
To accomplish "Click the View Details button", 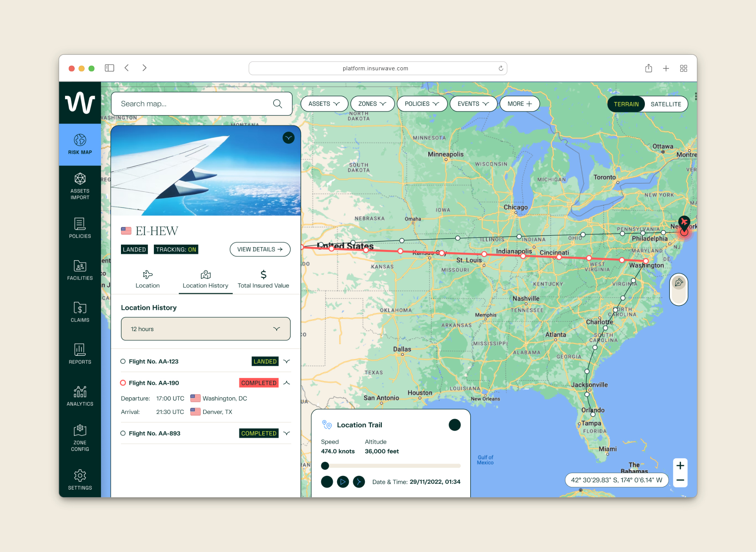I will (x=260, y=250).
